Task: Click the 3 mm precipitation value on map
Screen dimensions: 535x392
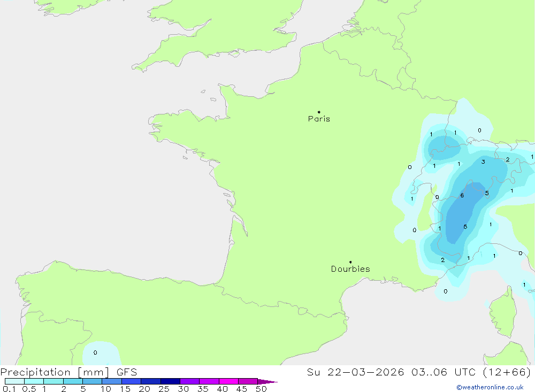Action: pos(483,162)
